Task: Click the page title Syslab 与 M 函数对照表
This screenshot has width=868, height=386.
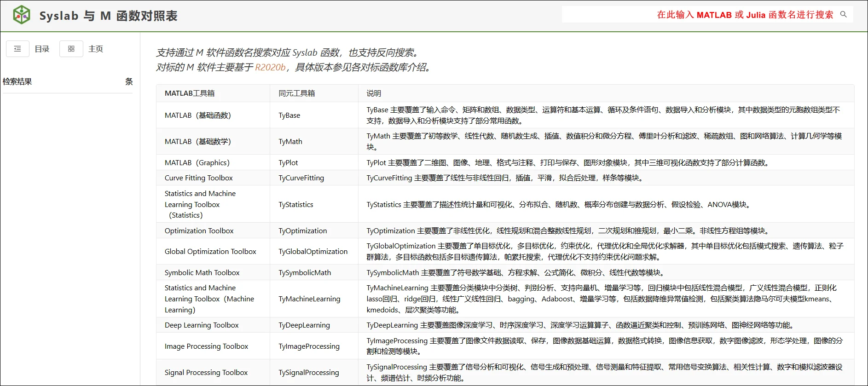Action: tap(109, 16)
